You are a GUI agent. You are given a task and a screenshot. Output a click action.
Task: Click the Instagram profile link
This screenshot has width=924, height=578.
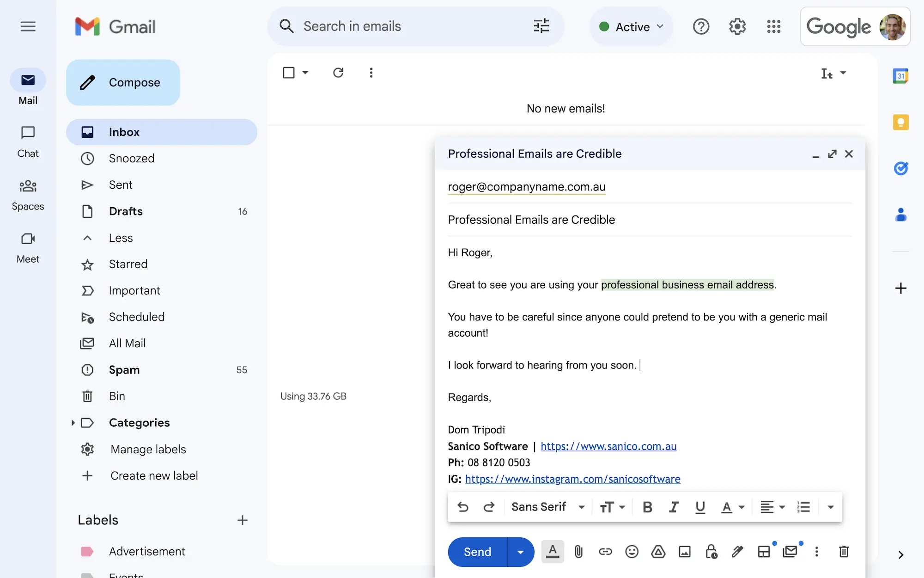572,479
